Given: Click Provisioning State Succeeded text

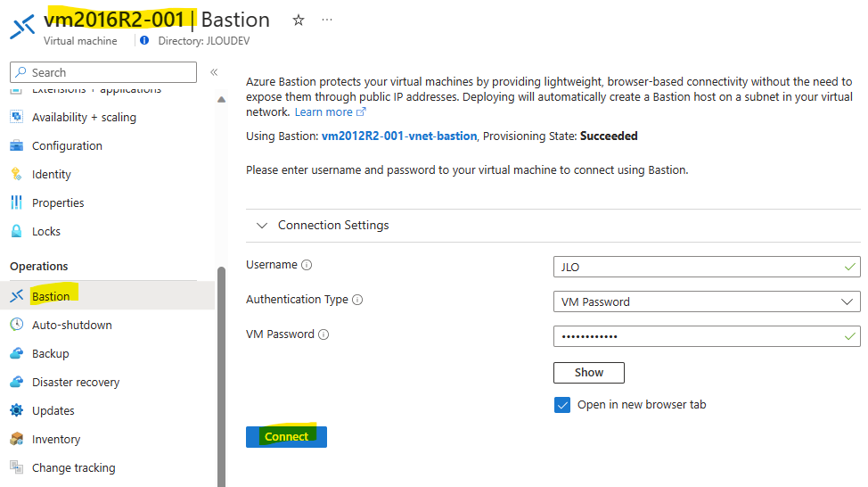Looking at the screenshot, I should coord(561,136).
